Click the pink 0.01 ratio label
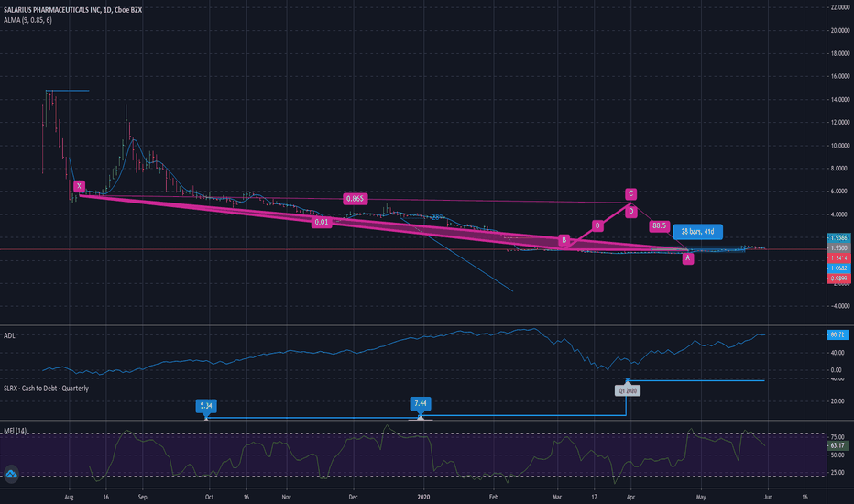 point(322,222)
